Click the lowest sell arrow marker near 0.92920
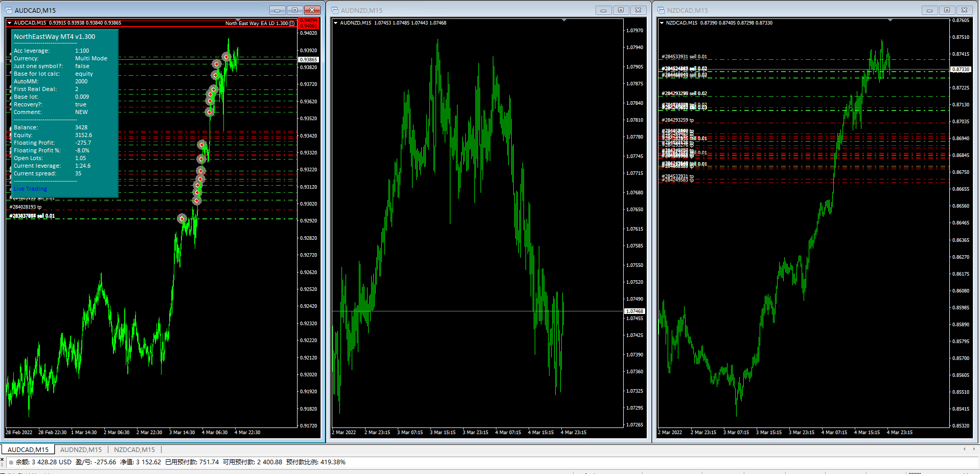The image size is (980, 474). 181,219
